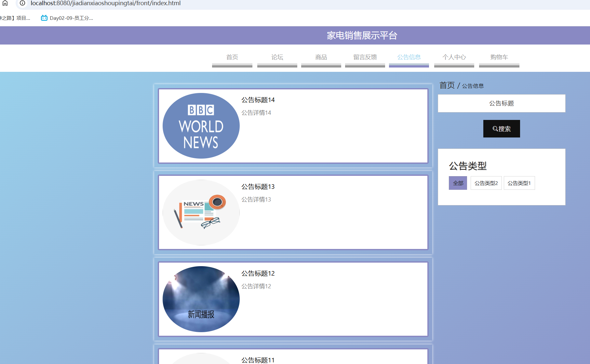590x364 pixels.
Task: Open the 个人中心 tab
Action: (454, 57)
